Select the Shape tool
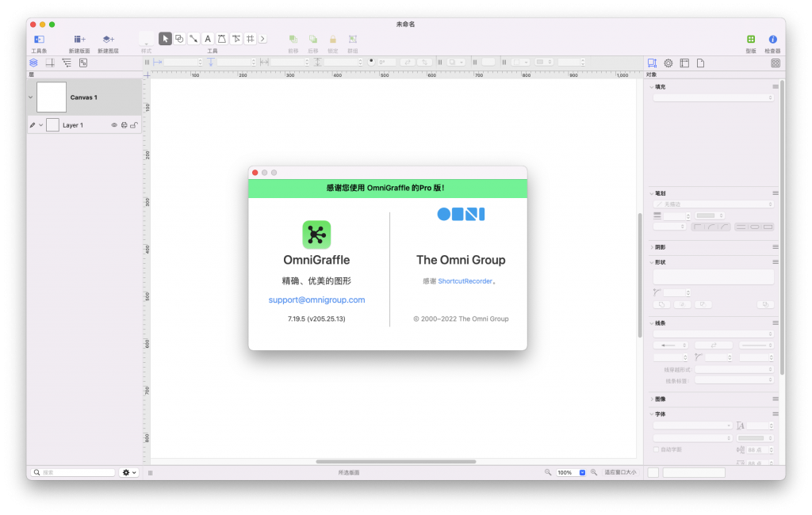 [179, 39]
